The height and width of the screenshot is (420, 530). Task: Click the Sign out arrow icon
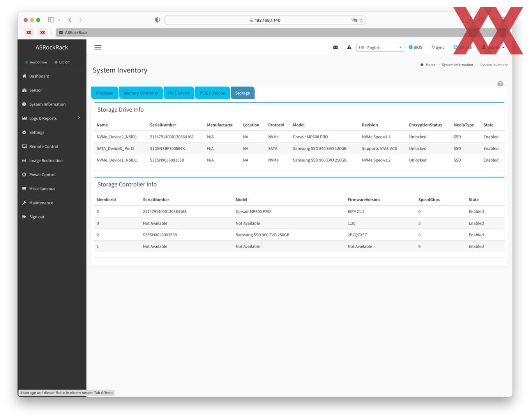(x=24, y=217)
